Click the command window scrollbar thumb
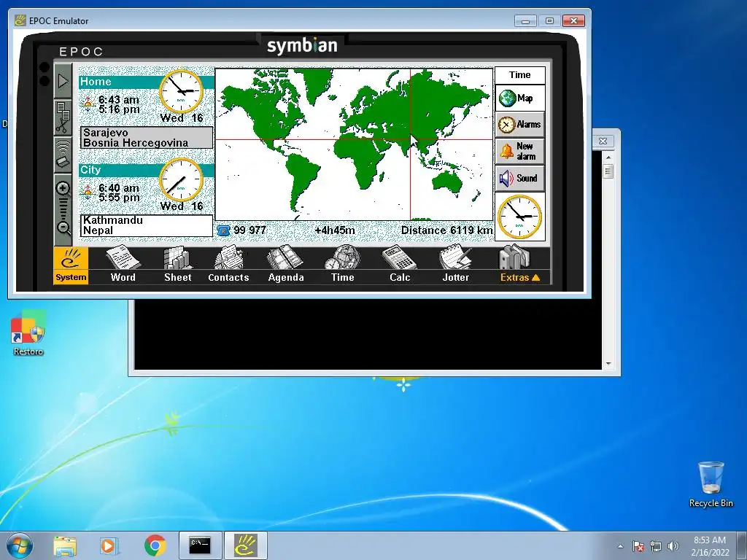 coord(608,171)
